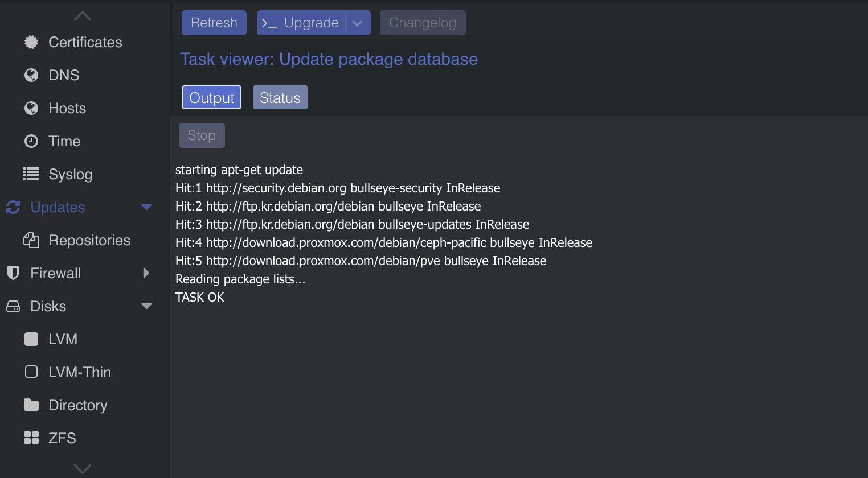This screenshot has width=868, height=478.
Task: Click the Refresh button
Action: (x=214, y=23)
